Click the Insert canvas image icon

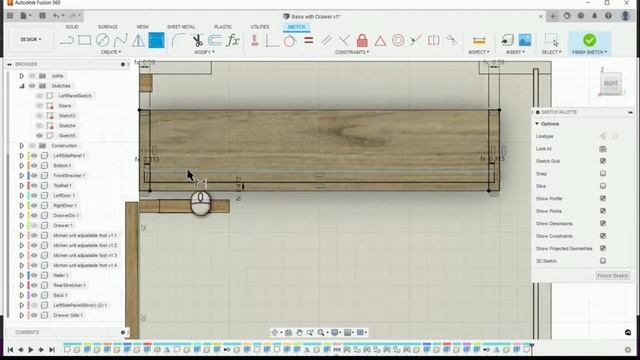pyautogui.click(x=525, y=40)
